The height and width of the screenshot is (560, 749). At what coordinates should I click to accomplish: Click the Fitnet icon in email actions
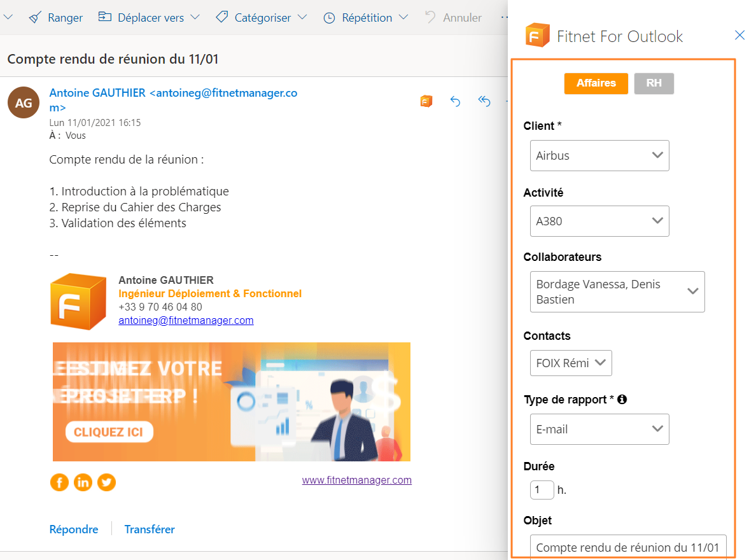pyautogui.click(x=426, y=101)
